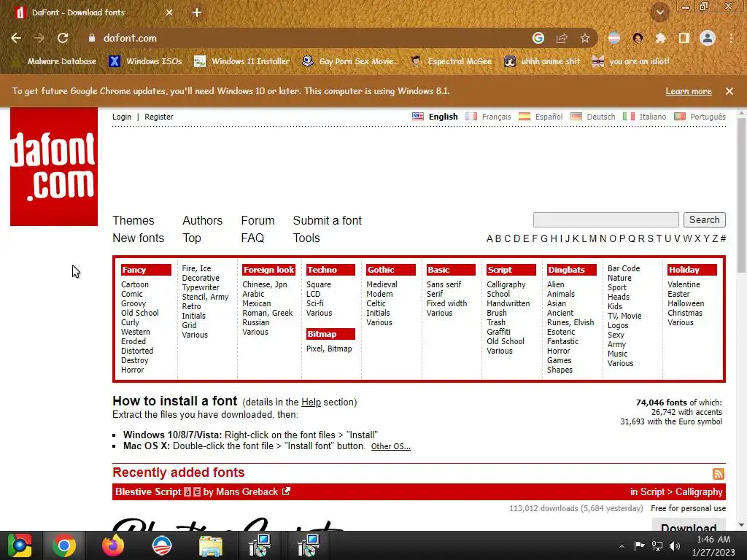The image size is (747, 560).
Task: Open the Tools page
Action: tap(306, 238)
